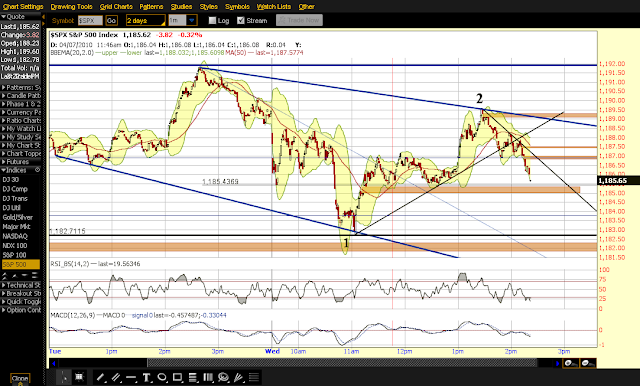Select the pointer cursor tool
Viewport: 640px width, 386px height.
pyautogui.click(x=64, y=377)
